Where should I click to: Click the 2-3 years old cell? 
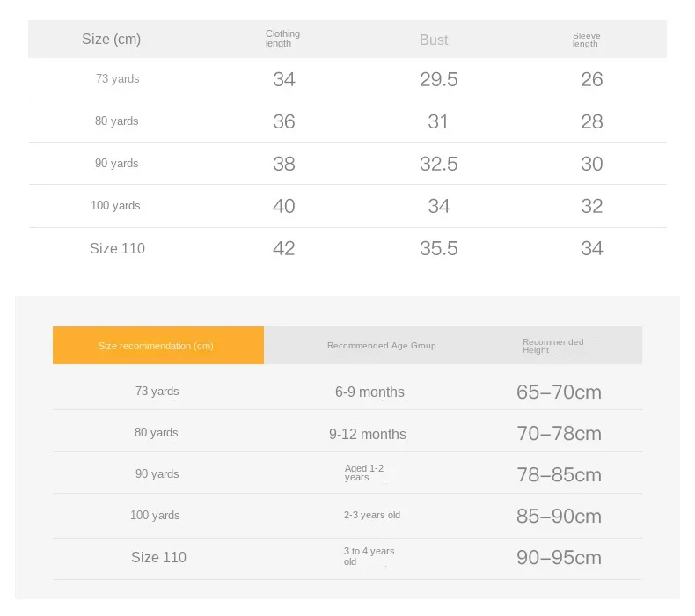(372, 515)
